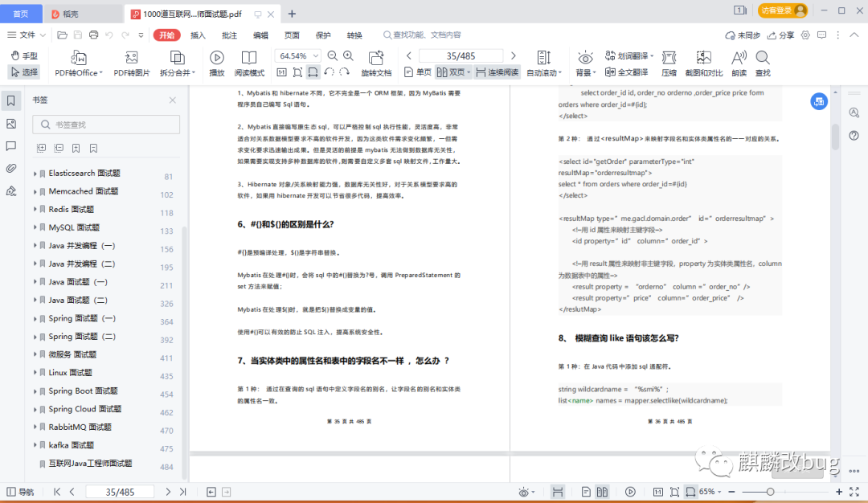The height and width of the screenshot is (503, 868).
Task: Adjust the status bar zoom slider
Action: [770, 492]
